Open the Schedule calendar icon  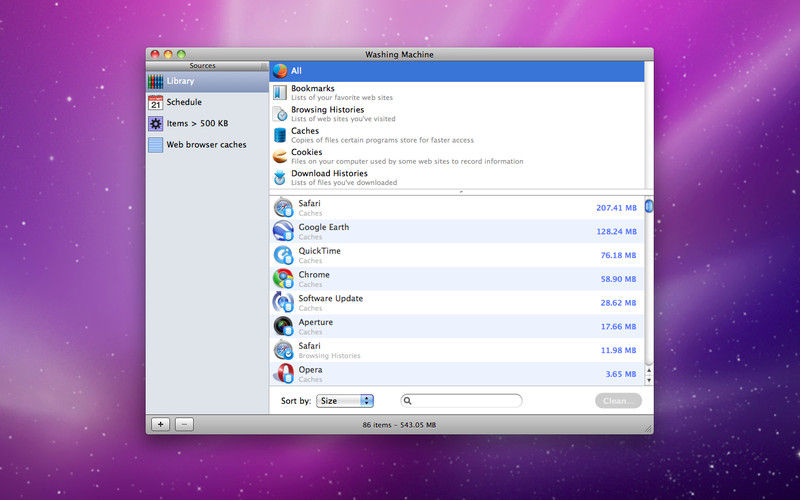(155, 103)
